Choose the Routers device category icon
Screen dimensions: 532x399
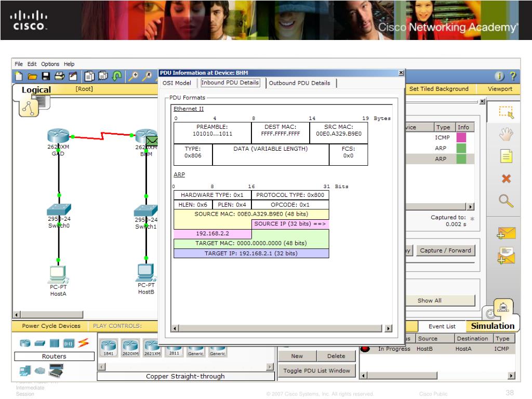coord(25,343)
